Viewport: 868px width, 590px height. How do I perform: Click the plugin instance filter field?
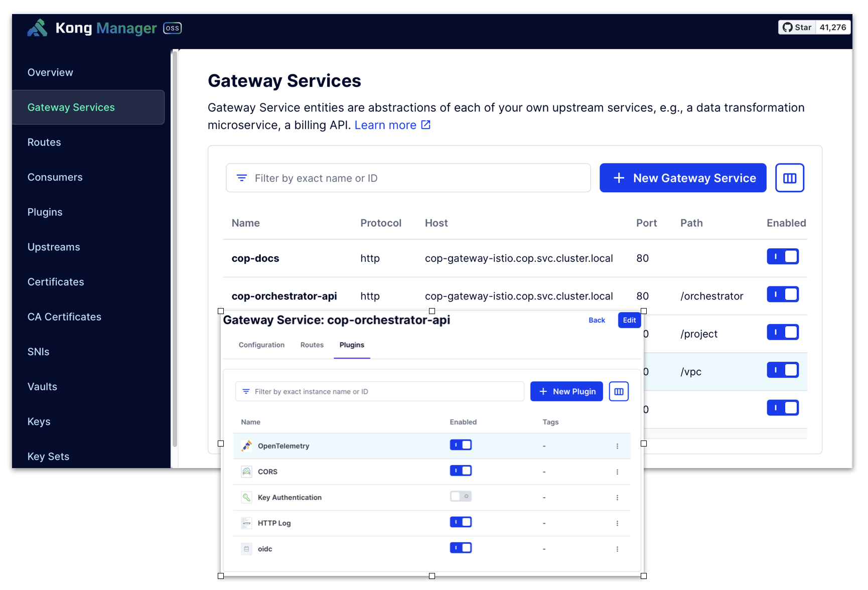(x=379, y=391)
